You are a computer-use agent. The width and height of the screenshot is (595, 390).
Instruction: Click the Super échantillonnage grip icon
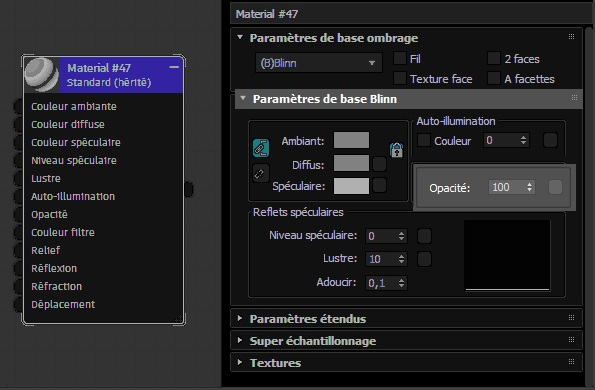pos(571,340)
